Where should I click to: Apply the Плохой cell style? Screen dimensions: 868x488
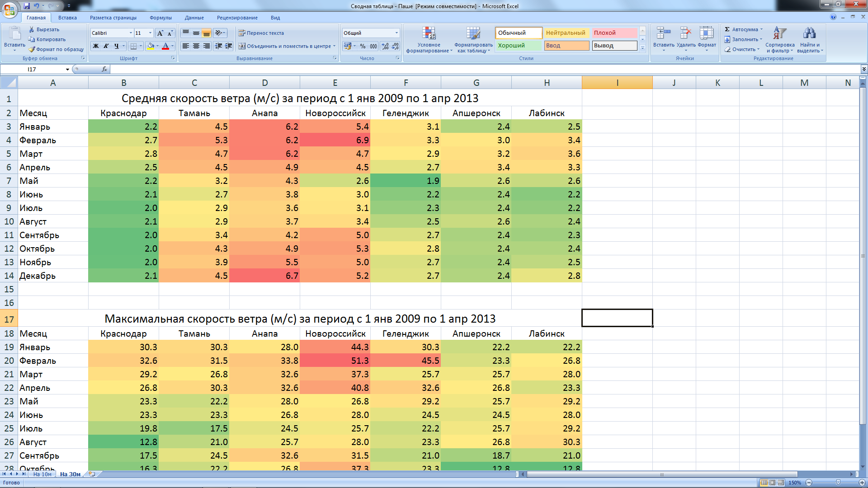point(614,33)
